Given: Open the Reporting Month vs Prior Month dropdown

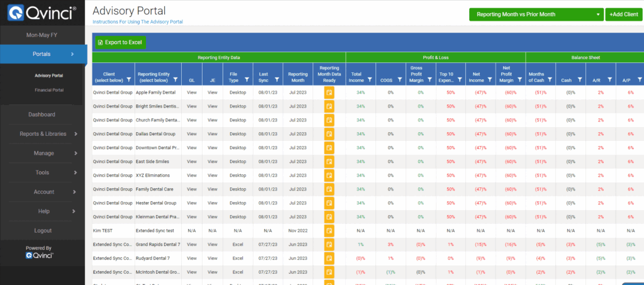Looking at the screenshot, I should coord(536,14).
